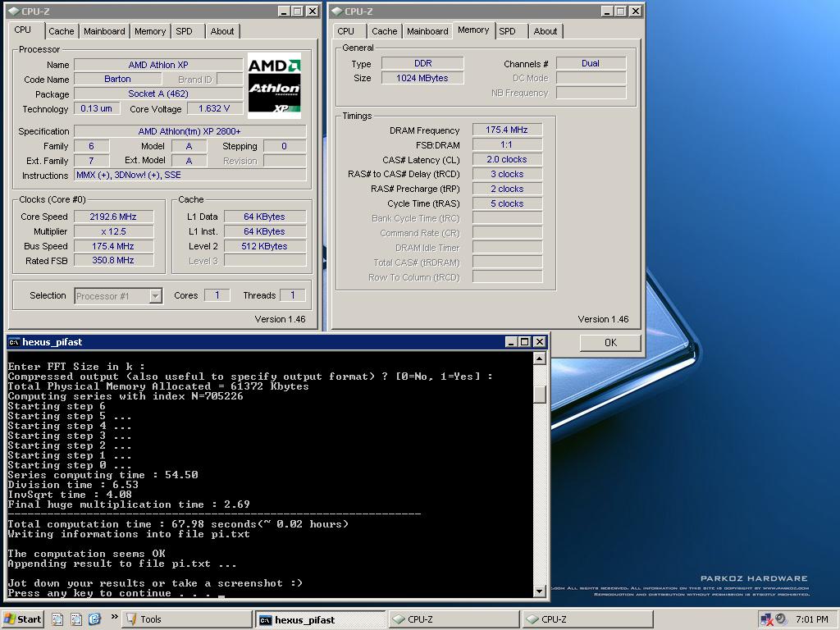
Task: Maximize the hexus_pifast console window
Action: click(x=524, y=342)
